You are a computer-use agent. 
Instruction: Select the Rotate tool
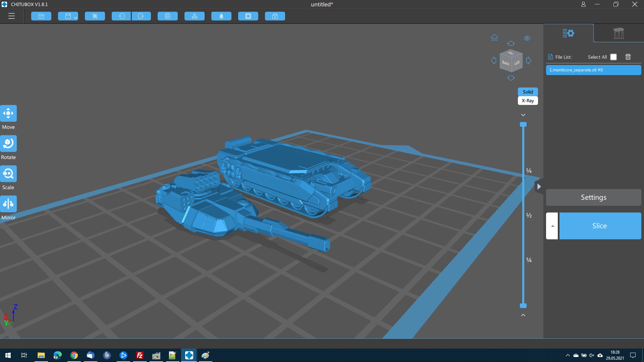8,144
